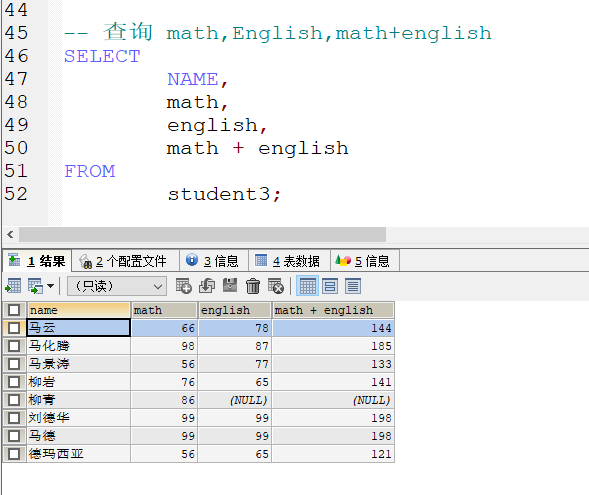This screenshot has width=589, height=495.
Task: Click the cancel changes icon
Action: [276, 286]
